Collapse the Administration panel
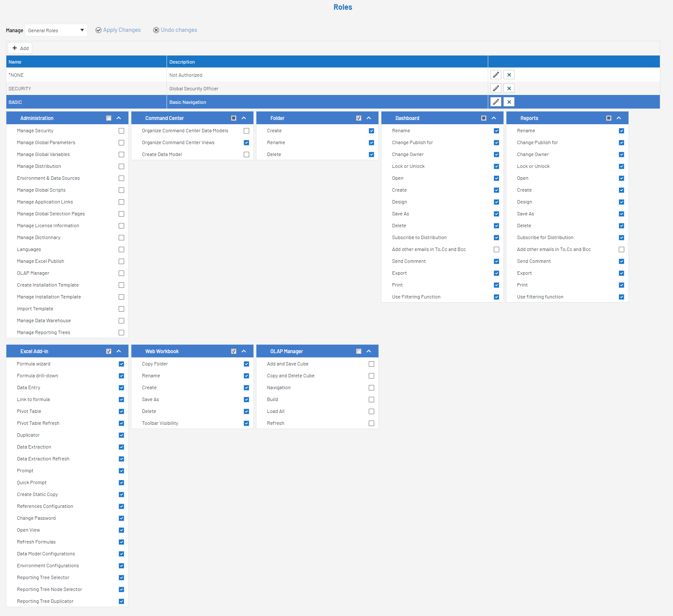 point(119,118)
